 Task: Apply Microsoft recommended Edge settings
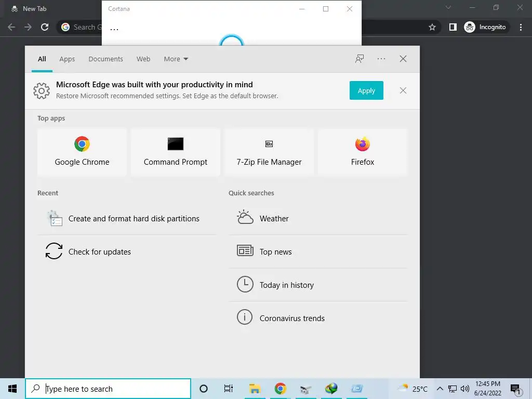(366, 90)
